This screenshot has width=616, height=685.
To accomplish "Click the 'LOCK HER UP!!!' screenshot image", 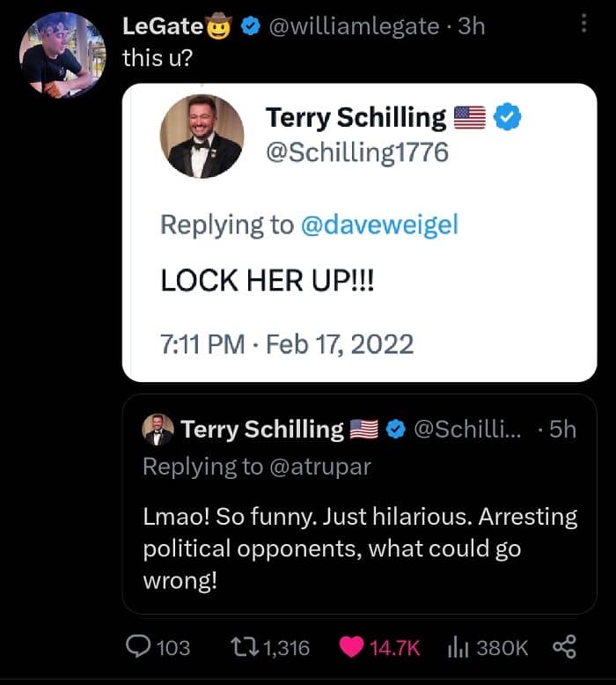I will click(359, 282).
